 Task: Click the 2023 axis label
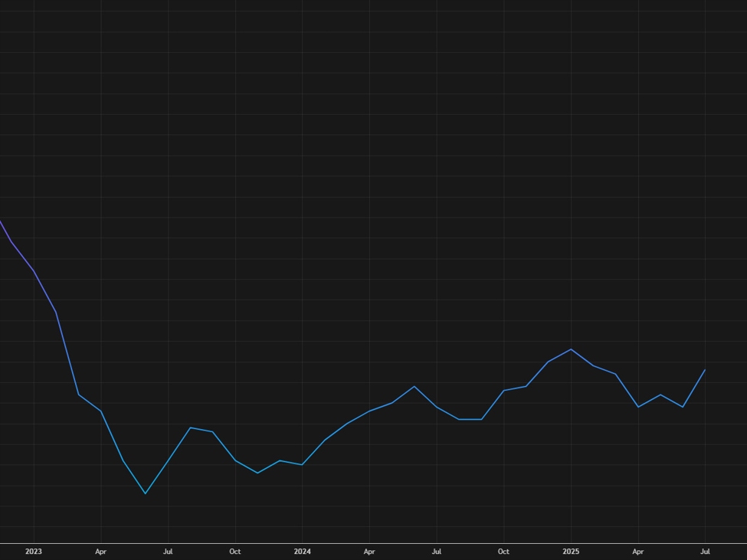pyautogui.click(x=34, y=551)
